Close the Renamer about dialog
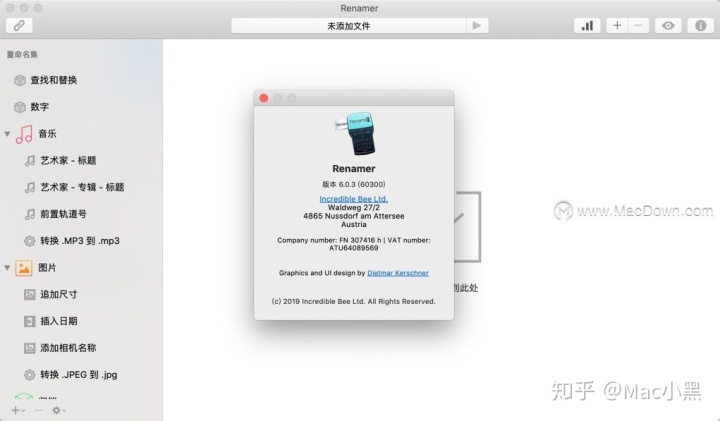 [264, 98]
